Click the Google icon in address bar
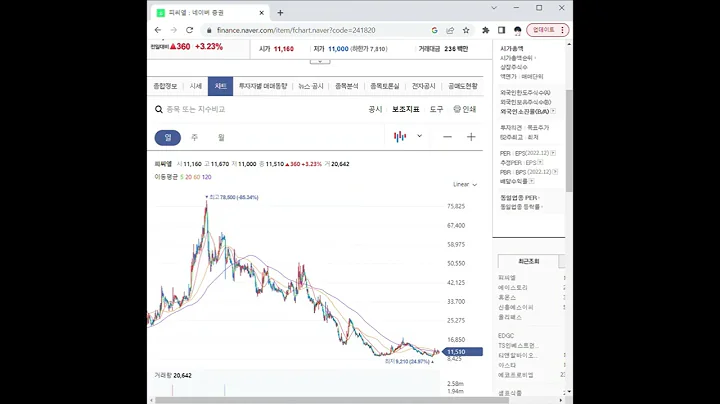 tap(434, 30)
